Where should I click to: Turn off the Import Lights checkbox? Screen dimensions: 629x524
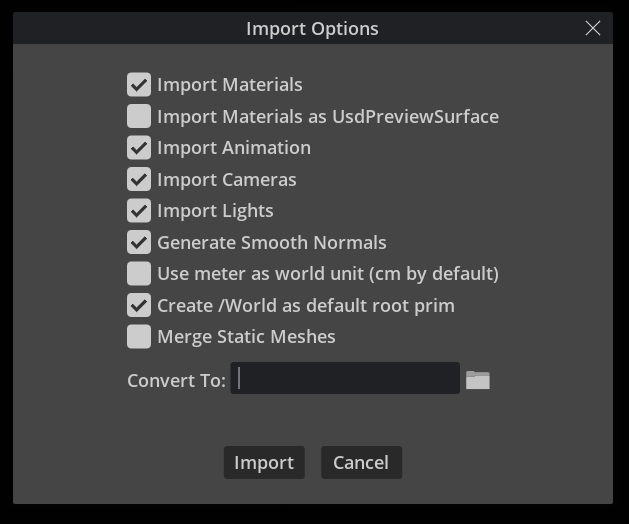tap(139, 210)
